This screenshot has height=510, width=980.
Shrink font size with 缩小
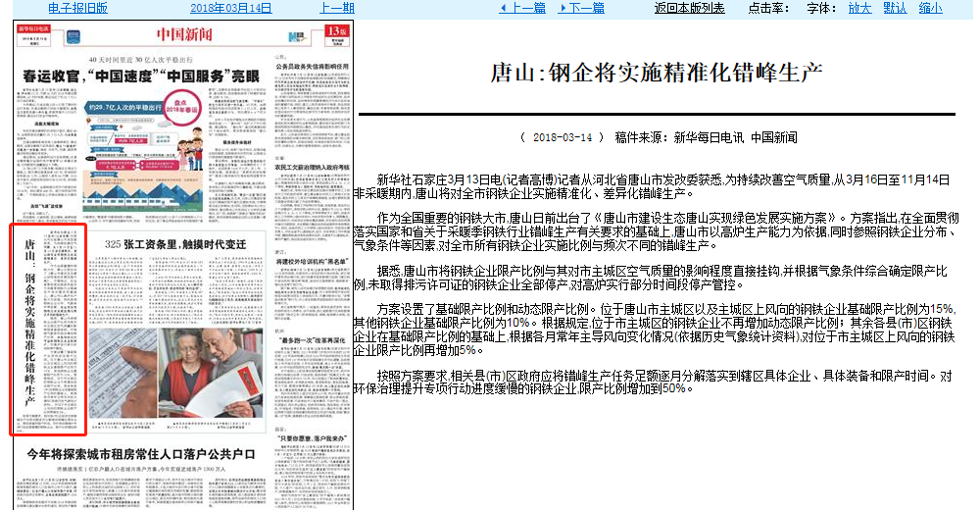930,8
